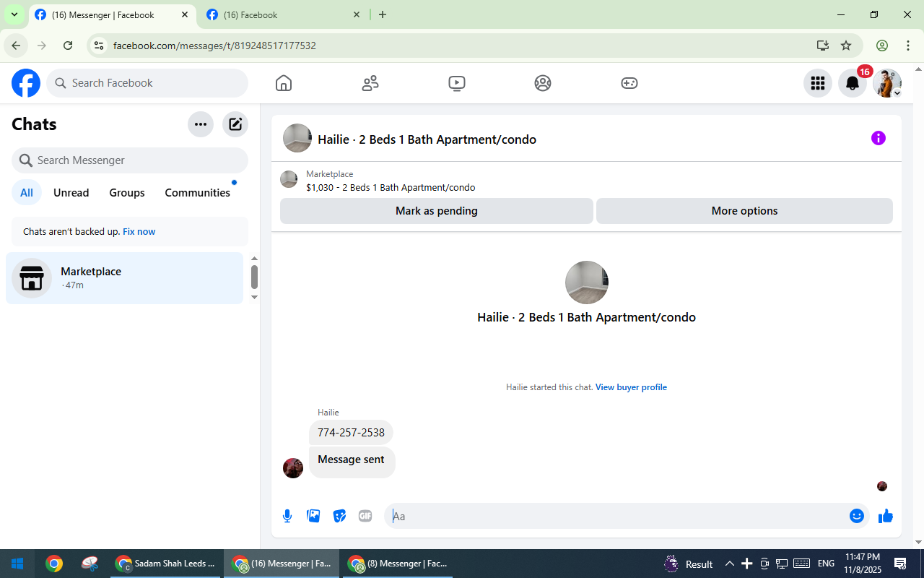924x578 pixels.
Task: Open the tab search dropdown arrow
Action: 14,14
